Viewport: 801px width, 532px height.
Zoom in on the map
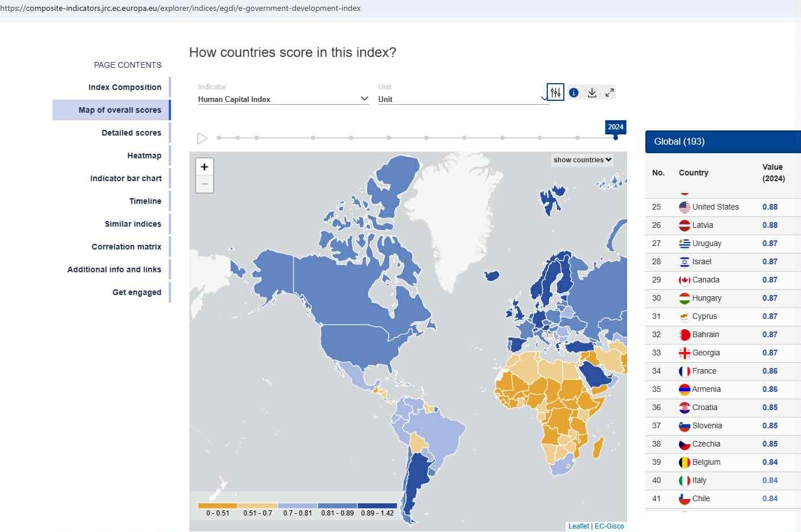[x=205, y=167]
